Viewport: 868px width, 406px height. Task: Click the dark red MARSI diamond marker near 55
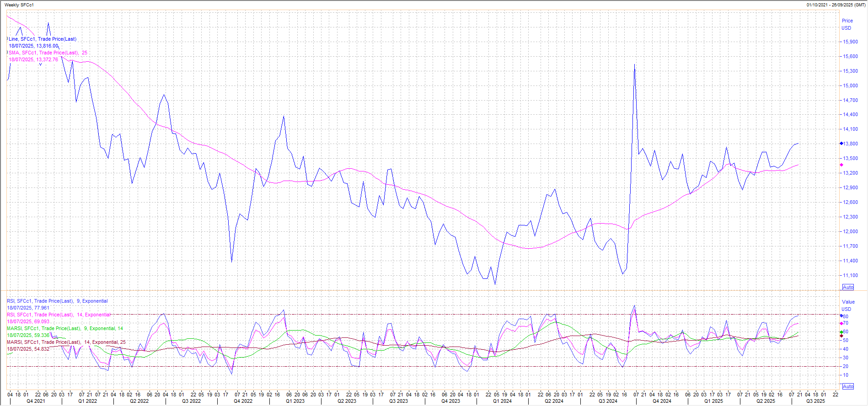(x=841, y=336)
